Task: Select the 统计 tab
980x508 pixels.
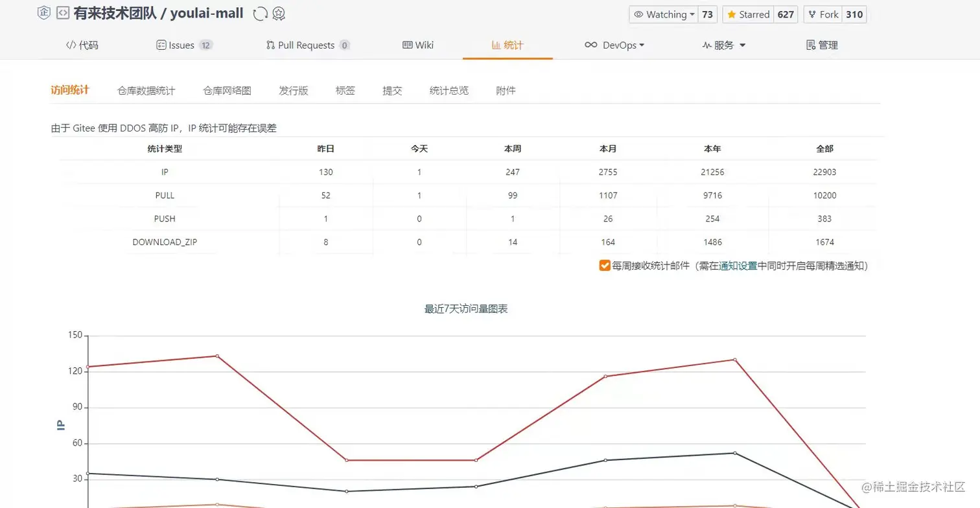Action: coord(507,45)
